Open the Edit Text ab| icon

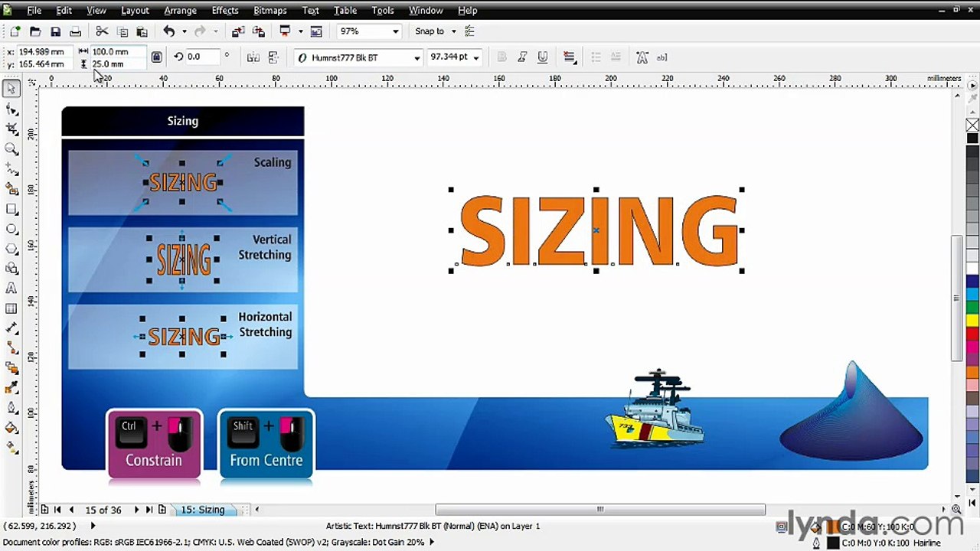click(x=661, y=57)
